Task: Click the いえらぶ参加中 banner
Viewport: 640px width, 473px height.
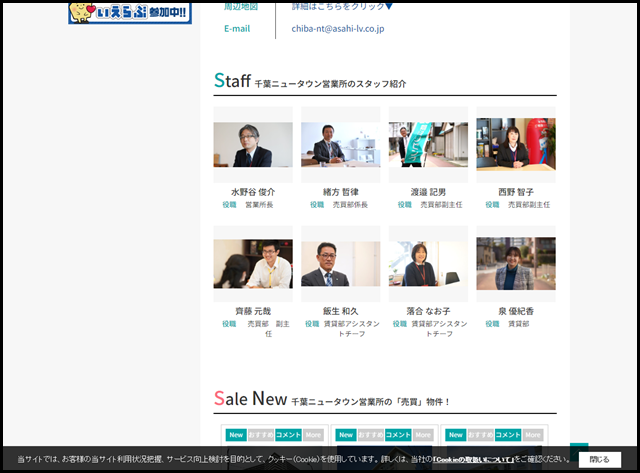Action: click(130, 13)
